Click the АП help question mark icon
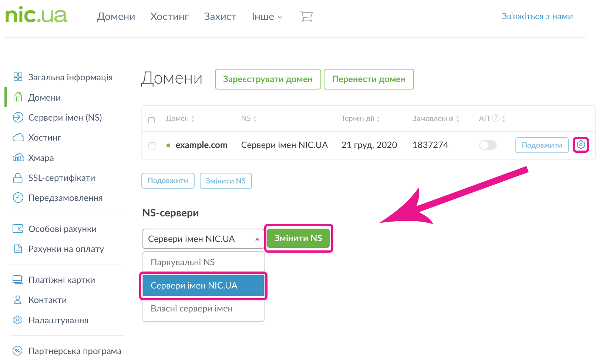The width and height of the screenshot is (602, 364). point(496,118)
